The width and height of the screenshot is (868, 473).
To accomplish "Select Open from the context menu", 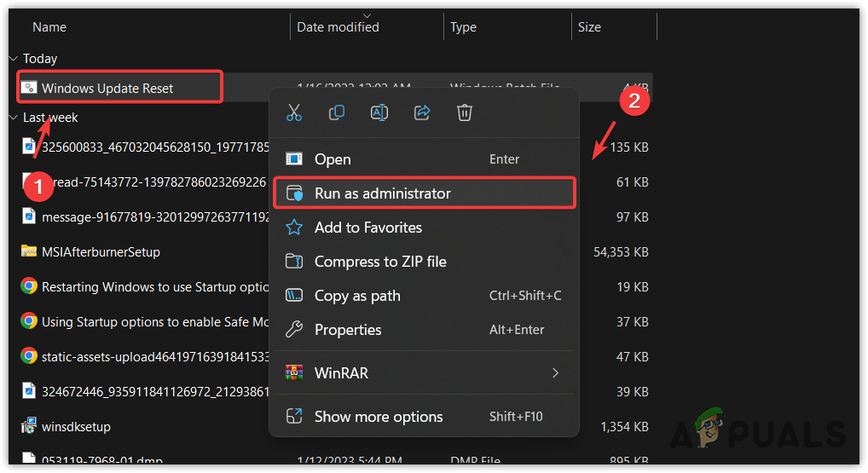I will point(333,159).
